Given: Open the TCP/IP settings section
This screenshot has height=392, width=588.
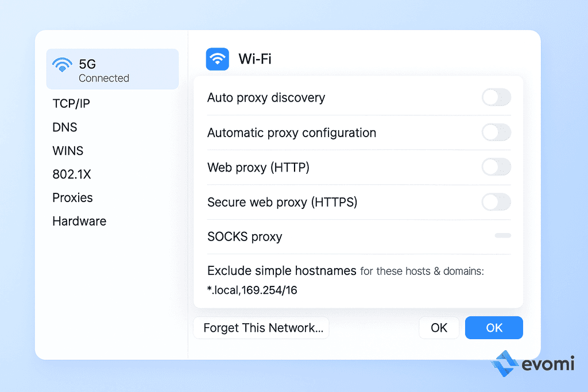Looking at the screenshot, I should [71, 104].
